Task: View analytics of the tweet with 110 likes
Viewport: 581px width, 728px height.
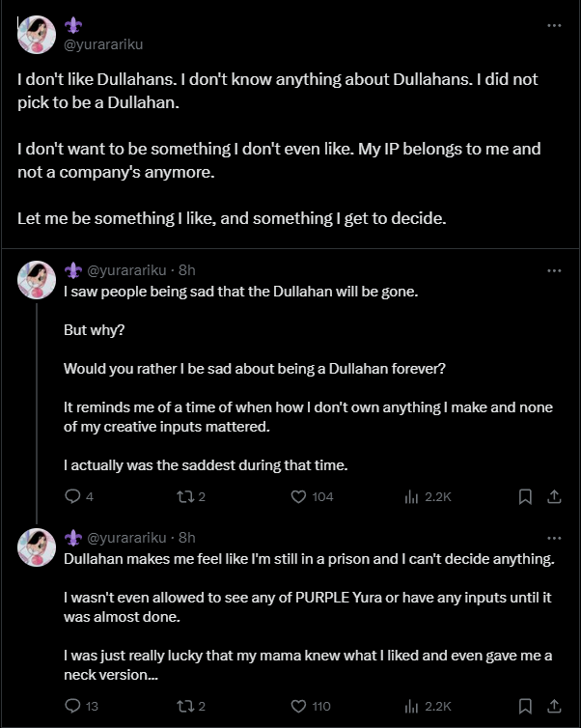Action: (411, 706)
